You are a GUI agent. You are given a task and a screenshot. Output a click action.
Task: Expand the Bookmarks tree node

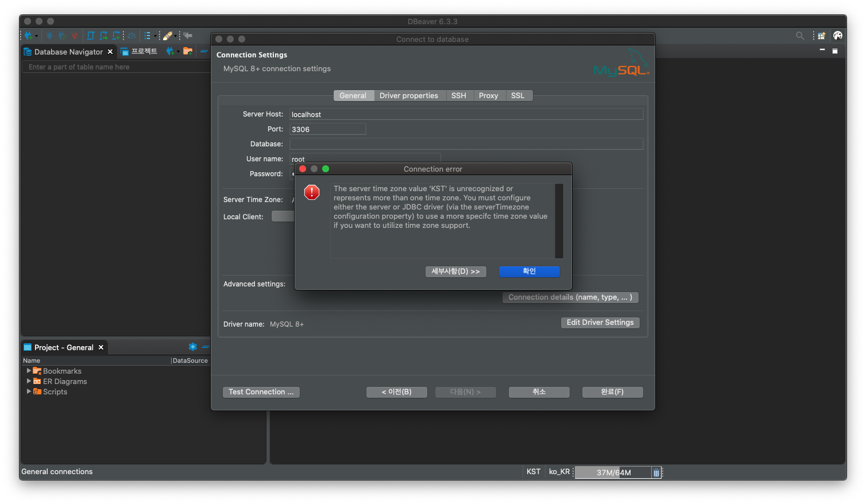point(29,371)
